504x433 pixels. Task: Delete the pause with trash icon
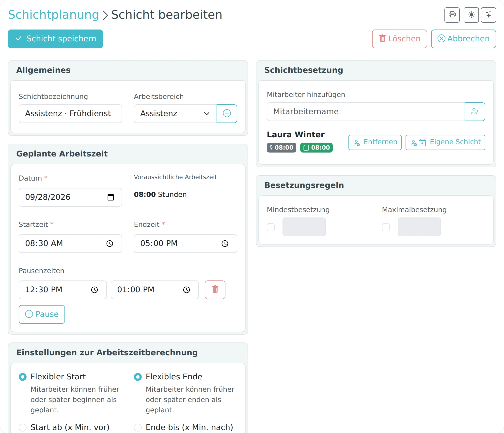point(215,290)
